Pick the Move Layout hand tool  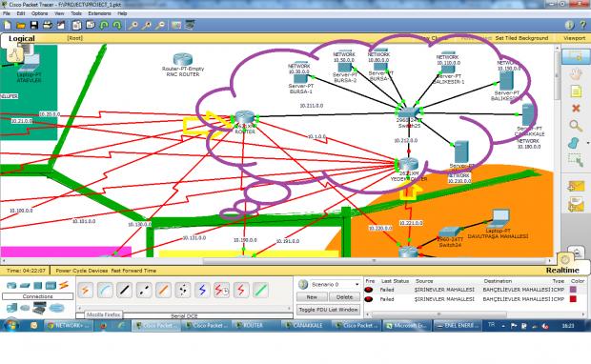[x=576, y=73]
